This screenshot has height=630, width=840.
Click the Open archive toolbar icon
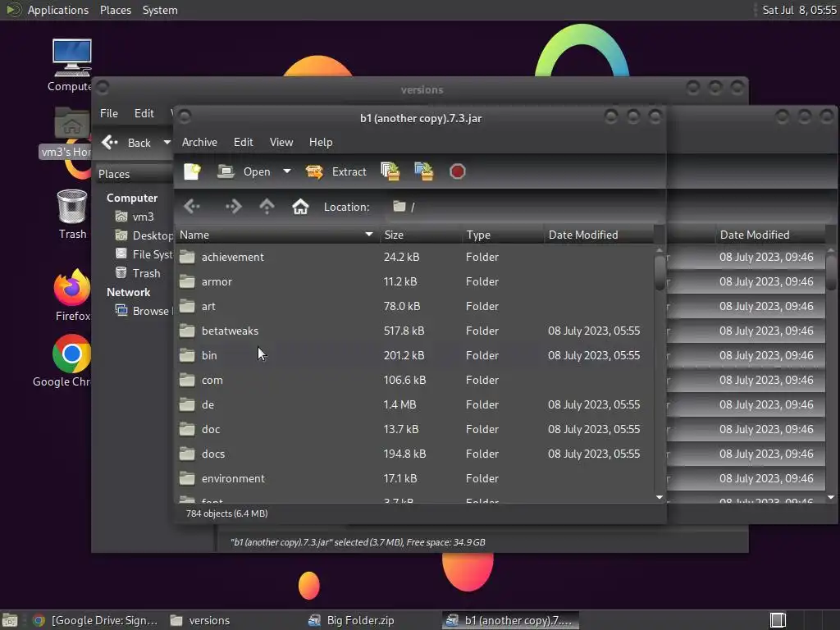(244, 171)
